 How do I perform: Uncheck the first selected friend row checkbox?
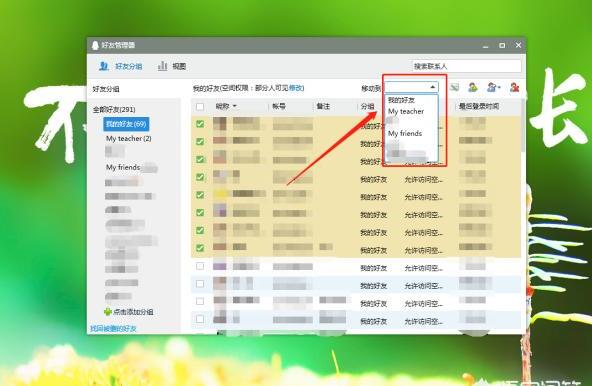coord(200,124)
